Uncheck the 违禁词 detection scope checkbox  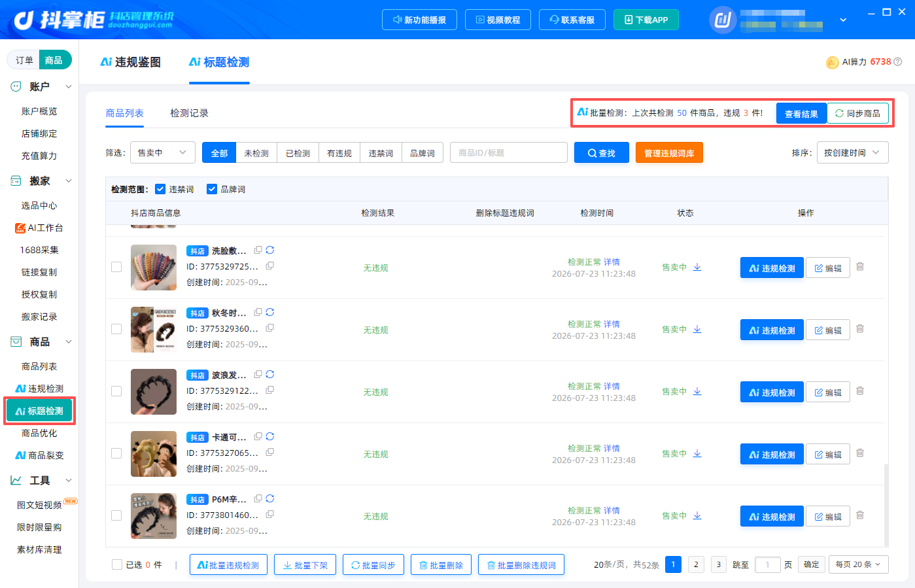[160, 189]
